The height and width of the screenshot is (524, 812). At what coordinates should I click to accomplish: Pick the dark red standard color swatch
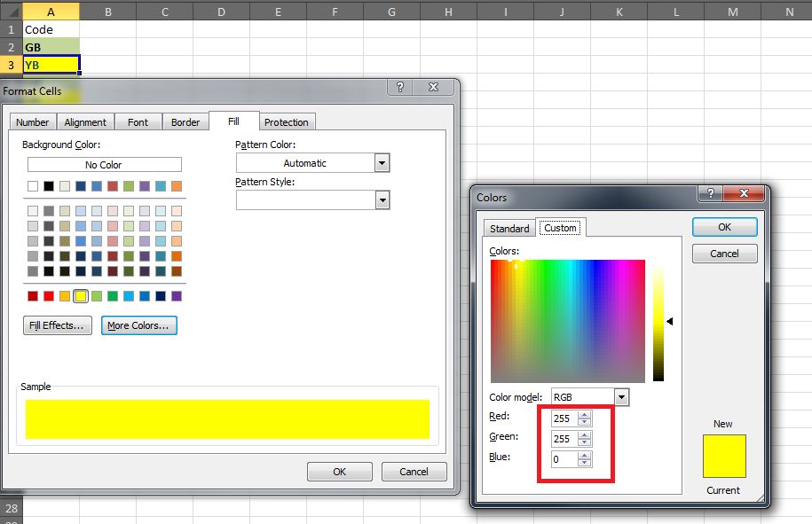click(33, 296)
